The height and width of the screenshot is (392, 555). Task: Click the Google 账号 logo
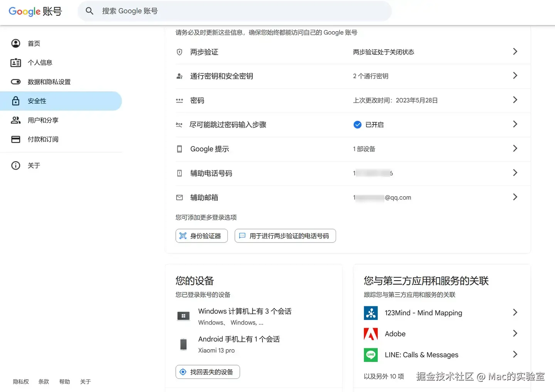[x=35, y=11]
